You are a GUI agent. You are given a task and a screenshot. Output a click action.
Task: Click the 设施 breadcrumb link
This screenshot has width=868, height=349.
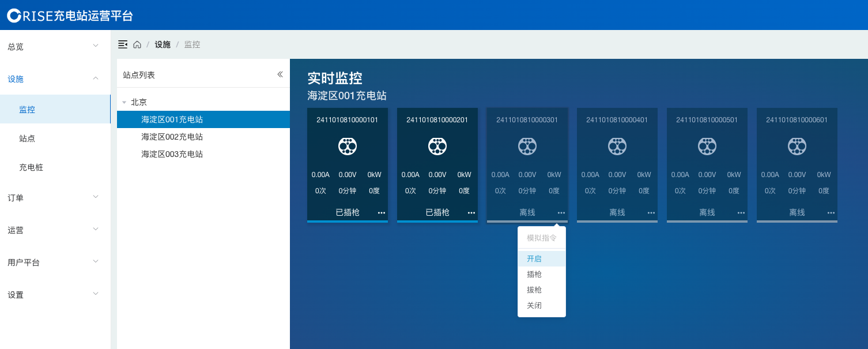coord(163,44)
